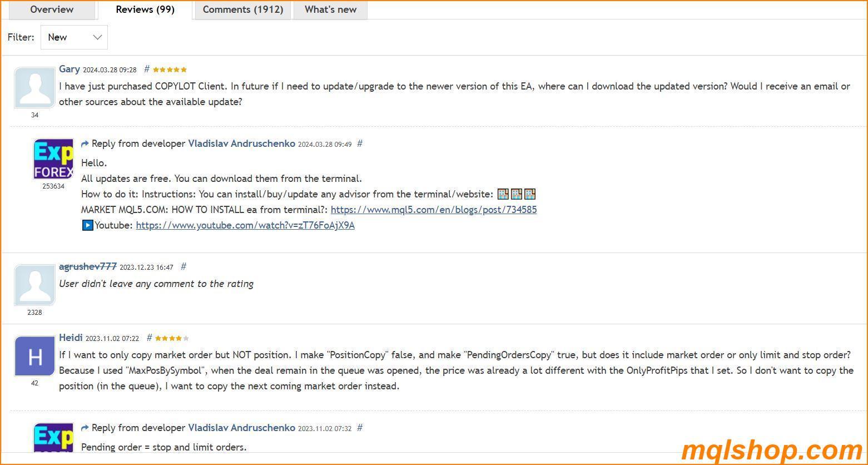
Task: Open Heidi's user profile
Action: pos(71,338)
